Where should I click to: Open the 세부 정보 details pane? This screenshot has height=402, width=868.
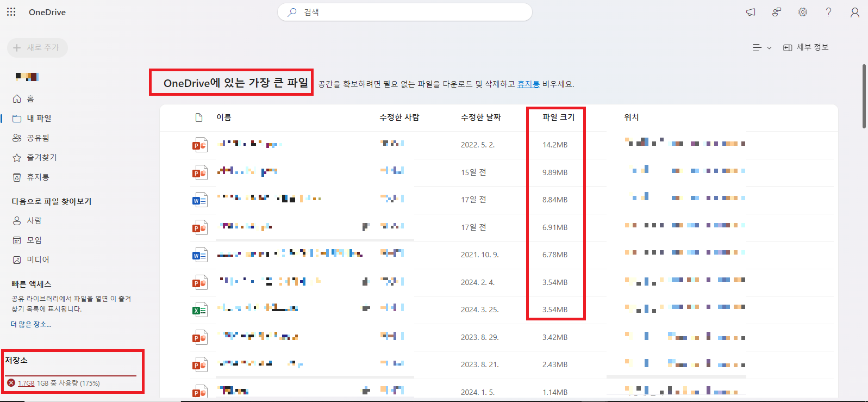pos(806,47)
